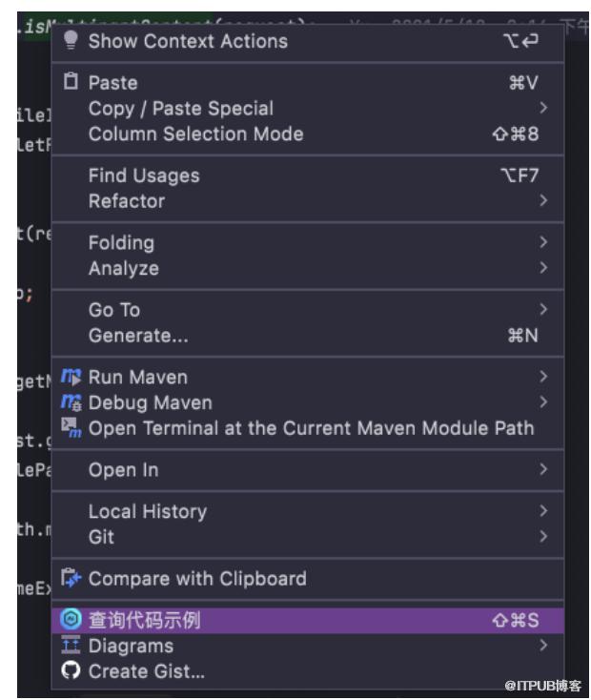Open the Folding submenu
The width and height of the screenshot is (591, 700).
(121, 243)
